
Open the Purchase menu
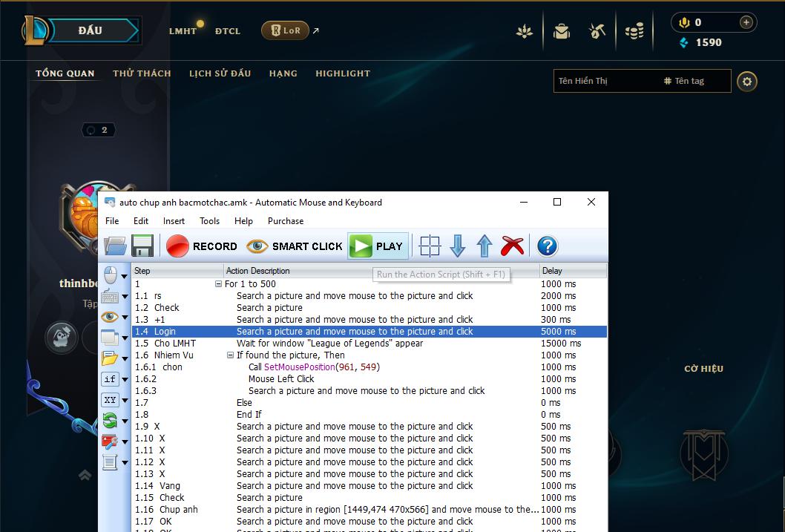tap(286, 220)
